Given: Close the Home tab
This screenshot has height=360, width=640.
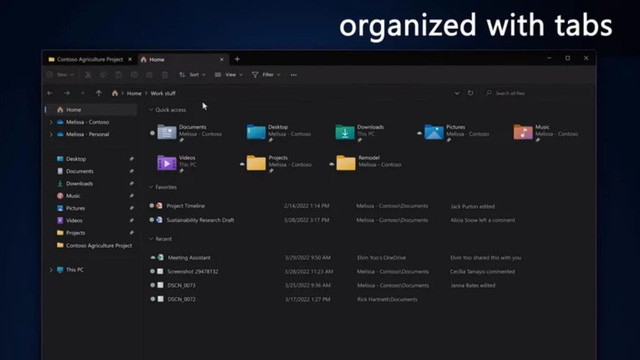Looking at the screenshot, I should click(222, 60).
